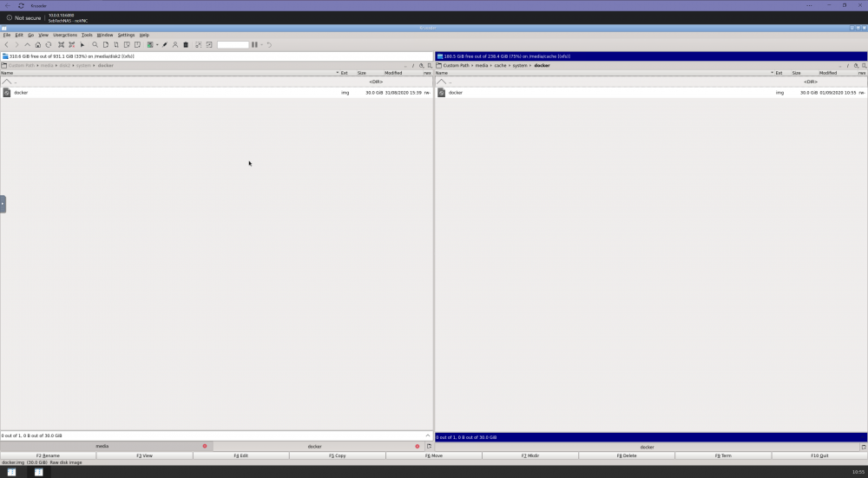Click the pause bars icon in toolbar
Image resolution: width=868 pixels, height=478 pixels.
pyautogui.click(x=254, y=45)
